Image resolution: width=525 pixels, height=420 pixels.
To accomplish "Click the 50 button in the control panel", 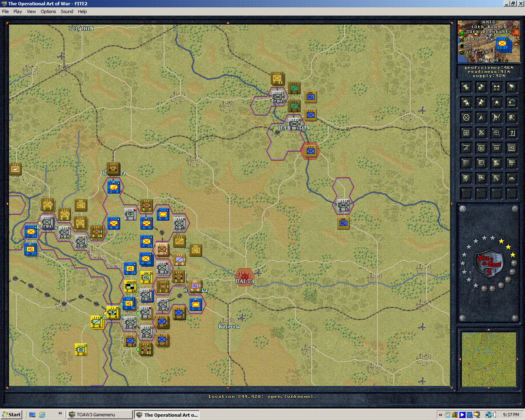I will tap(496, 148).
